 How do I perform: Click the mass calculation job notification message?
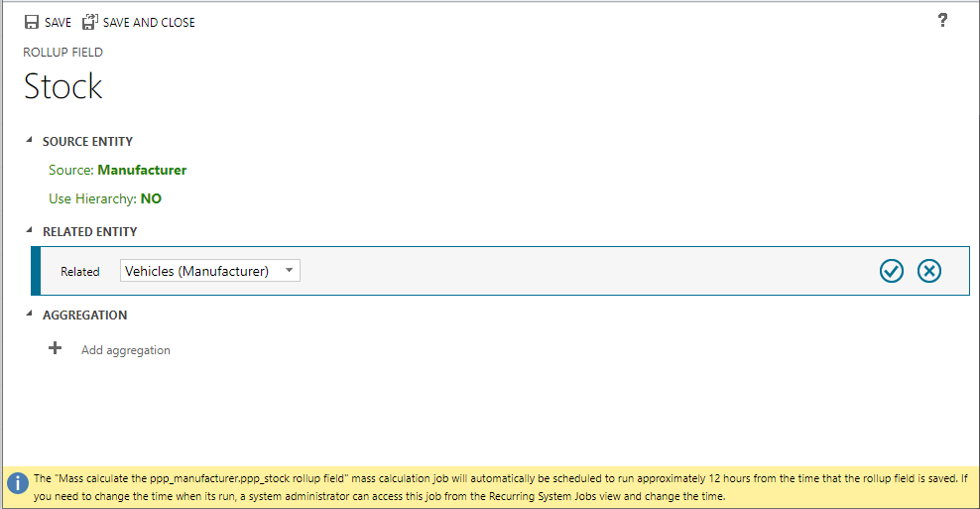496,486
